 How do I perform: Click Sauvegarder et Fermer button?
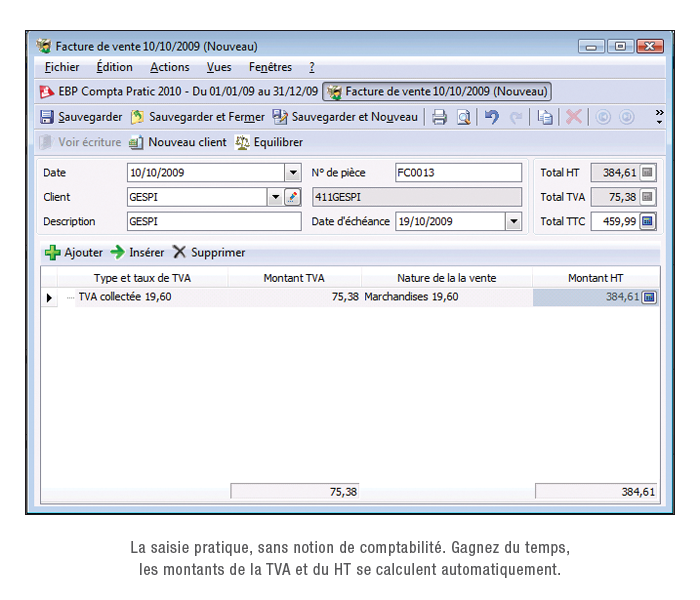click(198, 117)
